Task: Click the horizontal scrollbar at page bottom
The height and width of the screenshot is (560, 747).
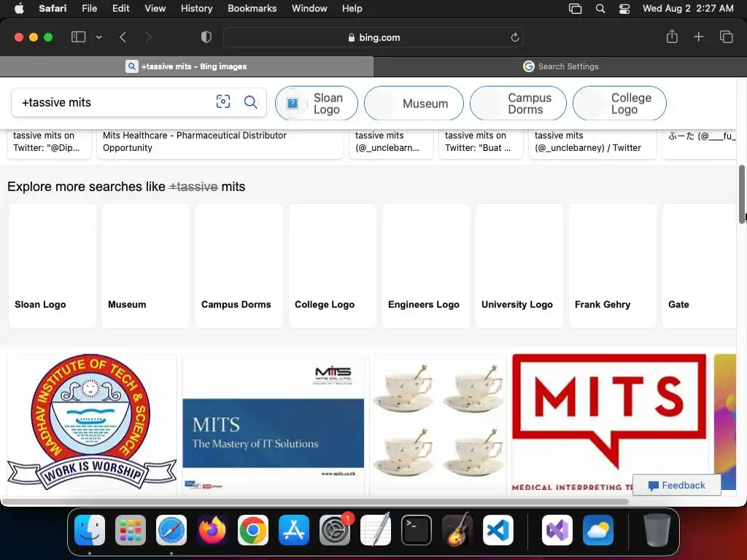Action: tap(315, 502)
